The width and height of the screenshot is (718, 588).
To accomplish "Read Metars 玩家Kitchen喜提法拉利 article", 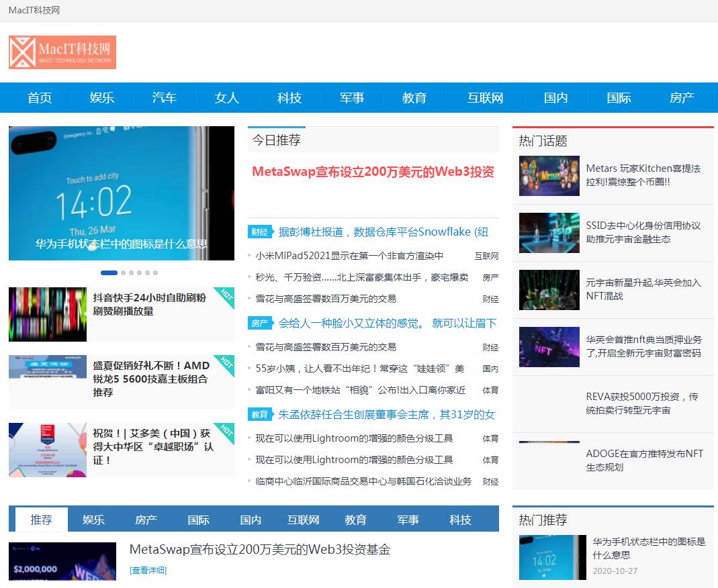I will click(643, 175).
